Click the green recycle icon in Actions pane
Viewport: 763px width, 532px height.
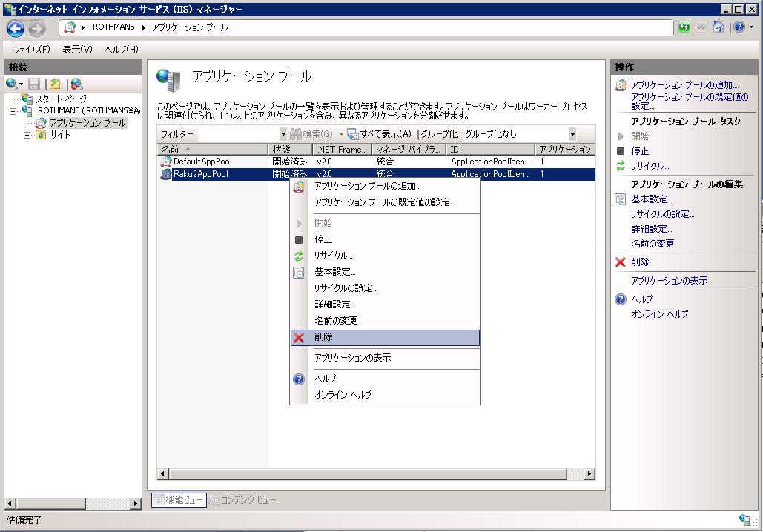coord(621,166)
